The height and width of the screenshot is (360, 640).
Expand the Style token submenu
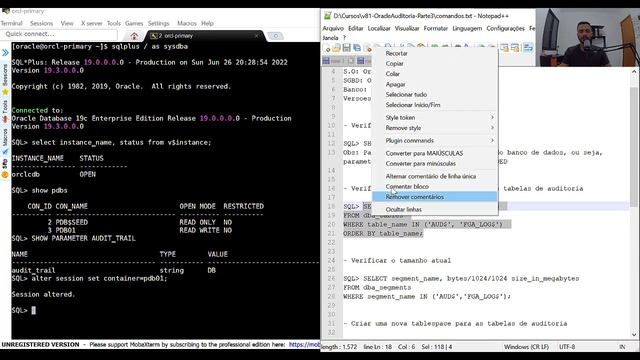(435, 118)
